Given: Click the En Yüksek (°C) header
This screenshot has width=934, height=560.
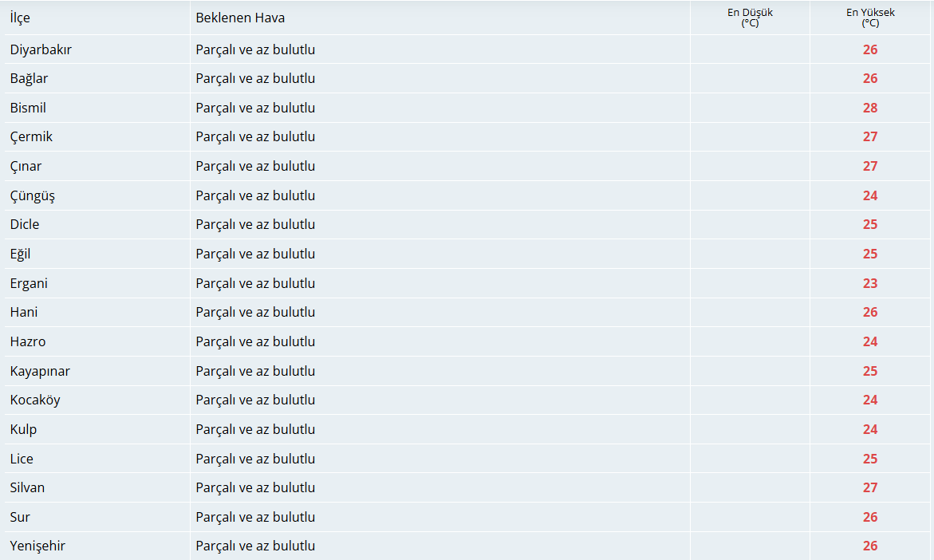Looking at the screenshot, I should [870, 18].
